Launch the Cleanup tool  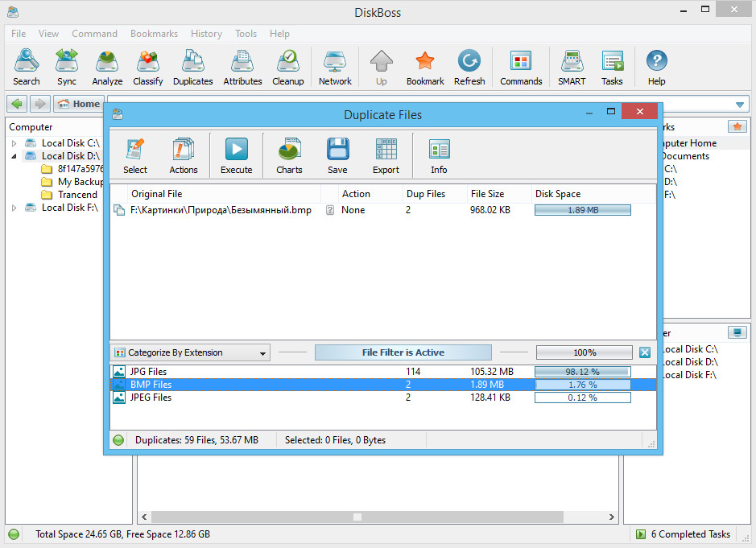pos(288,68)
